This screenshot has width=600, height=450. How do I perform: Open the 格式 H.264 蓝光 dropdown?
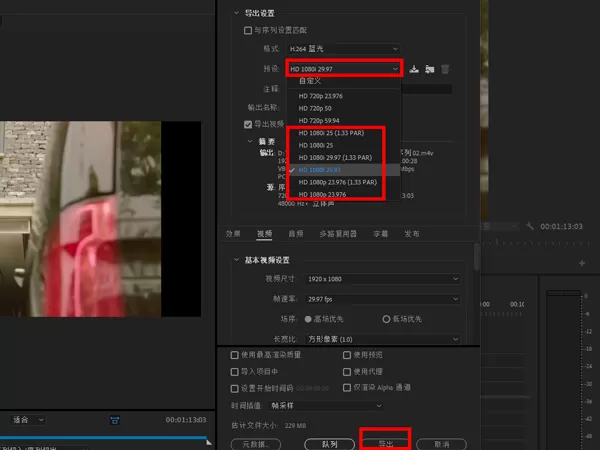pos(343,49)
